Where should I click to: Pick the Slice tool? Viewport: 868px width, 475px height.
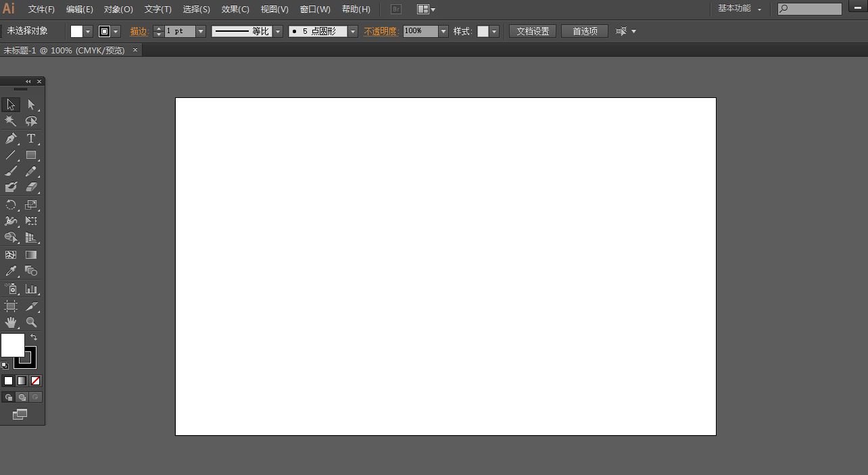pos(31,306)
